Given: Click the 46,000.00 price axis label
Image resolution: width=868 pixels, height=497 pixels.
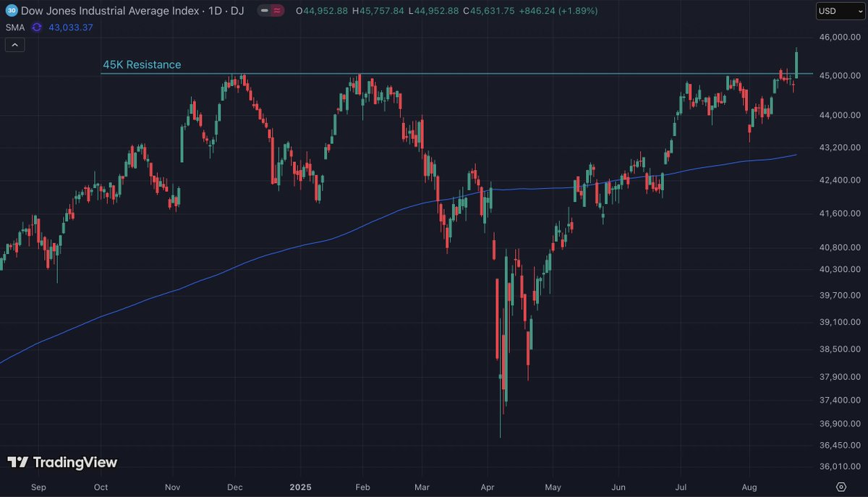Looking at the screenshot, I should [x=839, y=38].
